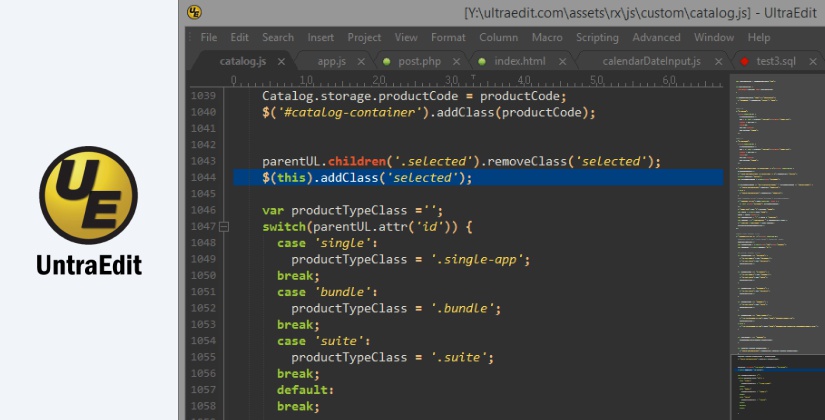Open the File menu

pos(208,37)
